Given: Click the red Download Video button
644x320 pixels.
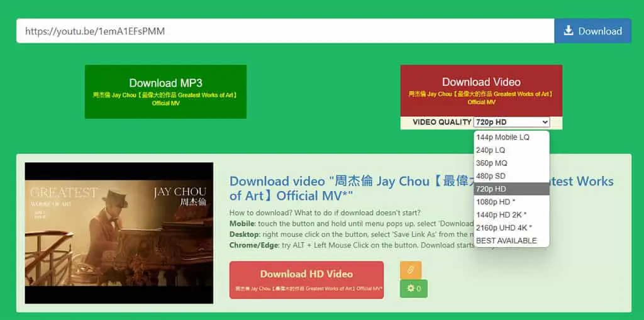Looking at the screenshot, I should pyautogui.click(x=481, y=91).
